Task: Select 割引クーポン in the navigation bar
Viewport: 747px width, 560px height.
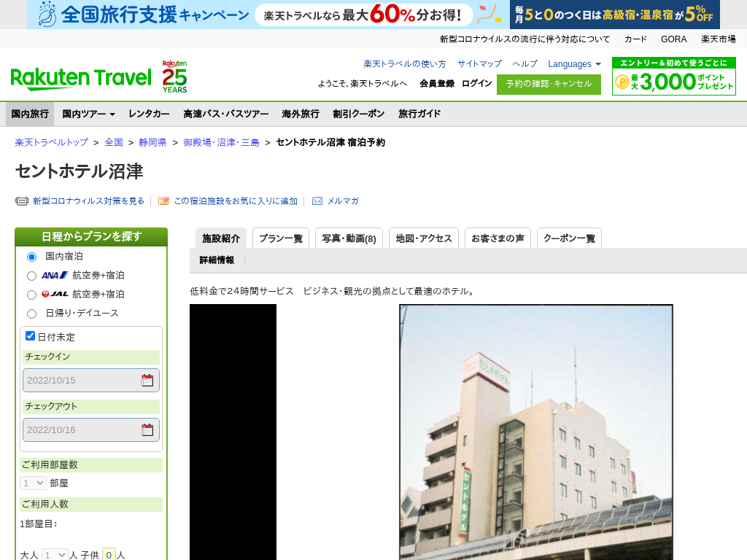Action: [x=359, y=114]
